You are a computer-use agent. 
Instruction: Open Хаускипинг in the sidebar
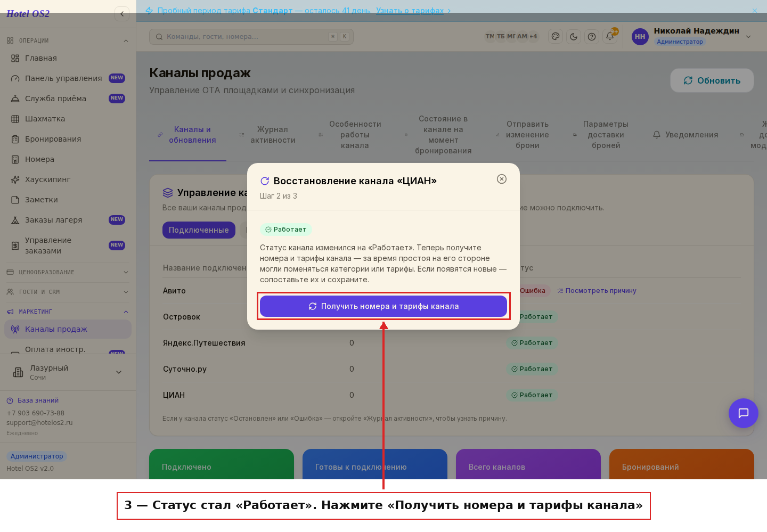(68, 179)
